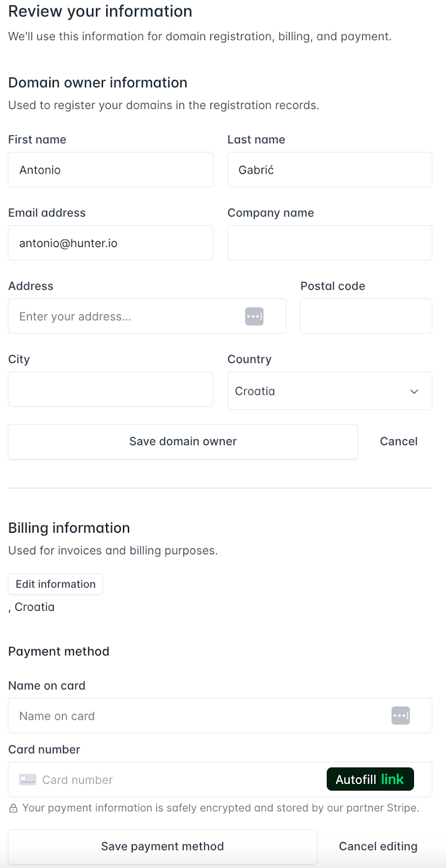446x868 pixels.
Task: Click the Last name field with Gabrić
Action: click(x=329, y=170)
